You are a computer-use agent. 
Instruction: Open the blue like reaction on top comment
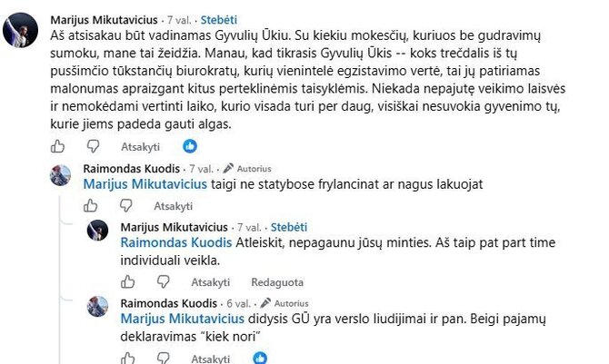(190, 146)
